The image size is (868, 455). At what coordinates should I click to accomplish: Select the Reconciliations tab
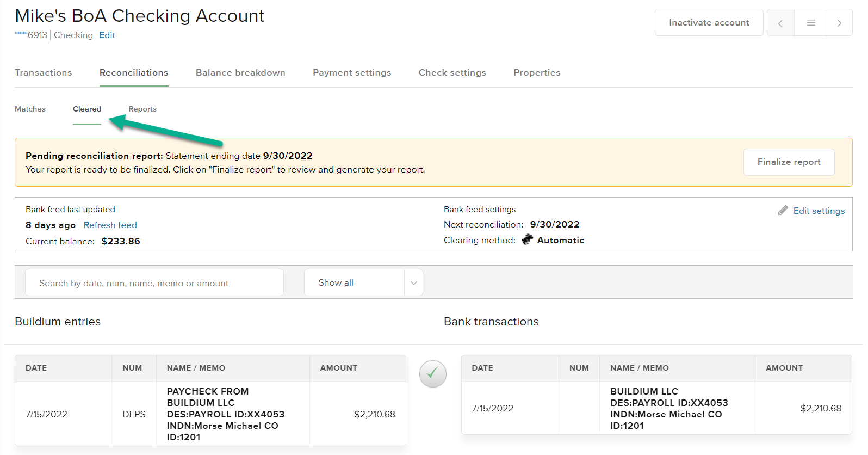point(134,72)
